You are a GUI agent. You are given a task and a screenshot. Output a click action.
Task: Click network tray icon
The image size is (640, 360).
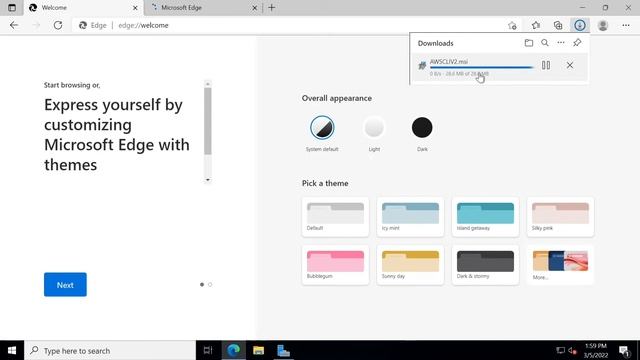click(560, 350)
